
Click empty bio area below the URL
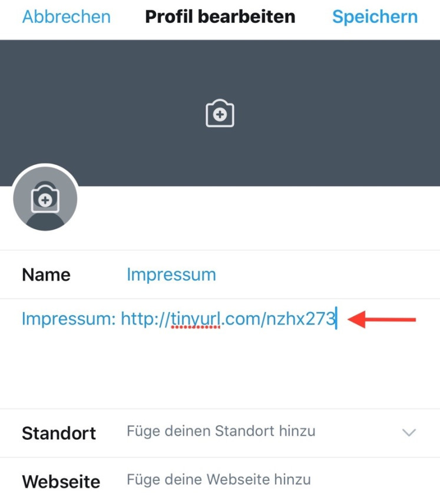(220, 370)
